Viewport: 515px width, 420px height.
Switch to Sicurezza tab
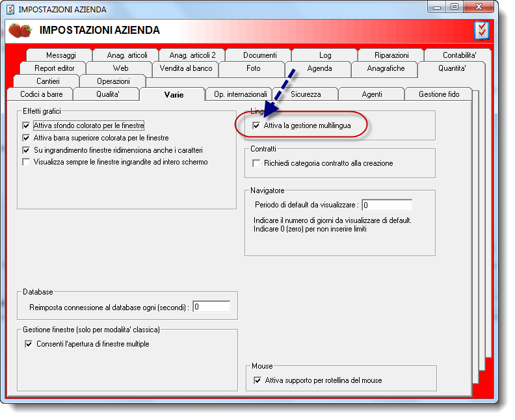click(x=306, y=94)
